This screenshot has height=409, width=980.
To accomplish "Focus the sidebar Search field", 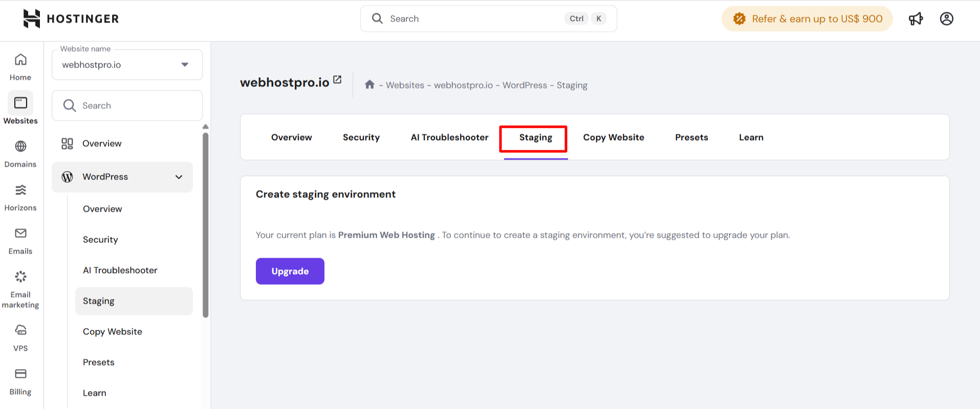I will pyautogui.click(x=127, y=105).
